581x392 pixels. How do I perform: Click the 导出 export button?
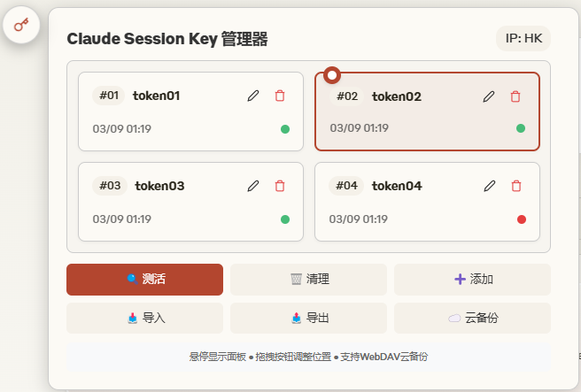point(308,318)
